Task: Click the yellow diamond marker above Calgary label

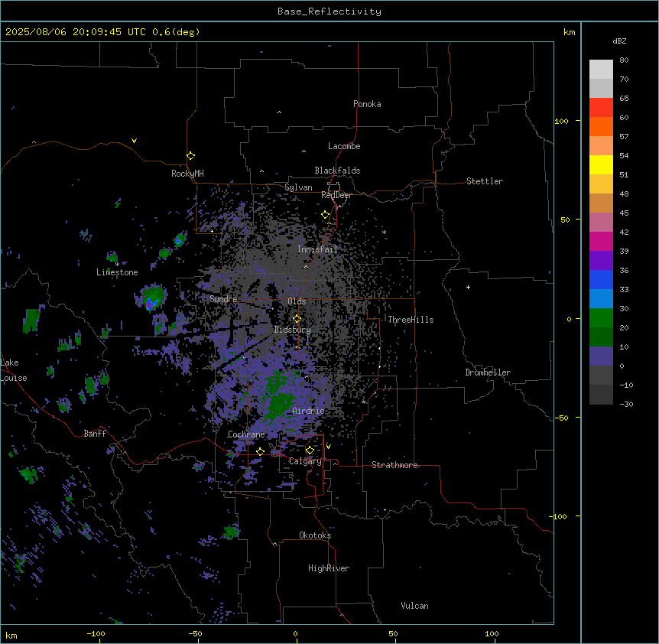Action: pos(310,450)
